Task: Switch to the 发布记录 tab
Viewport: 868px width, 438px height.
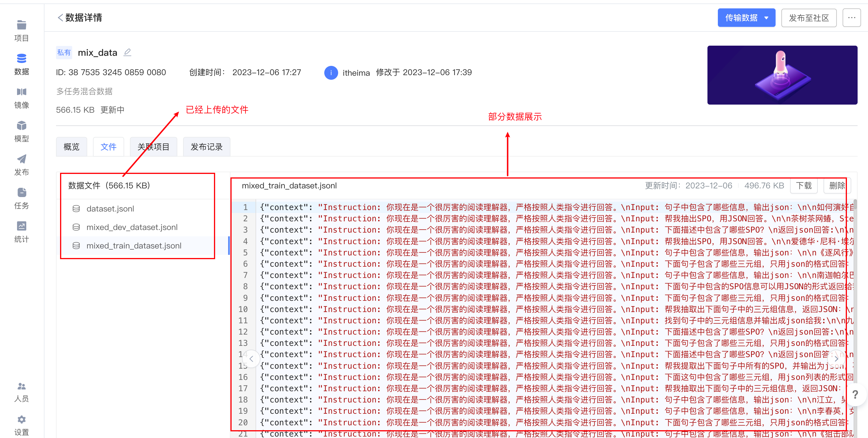Action: tap(206, 147)
